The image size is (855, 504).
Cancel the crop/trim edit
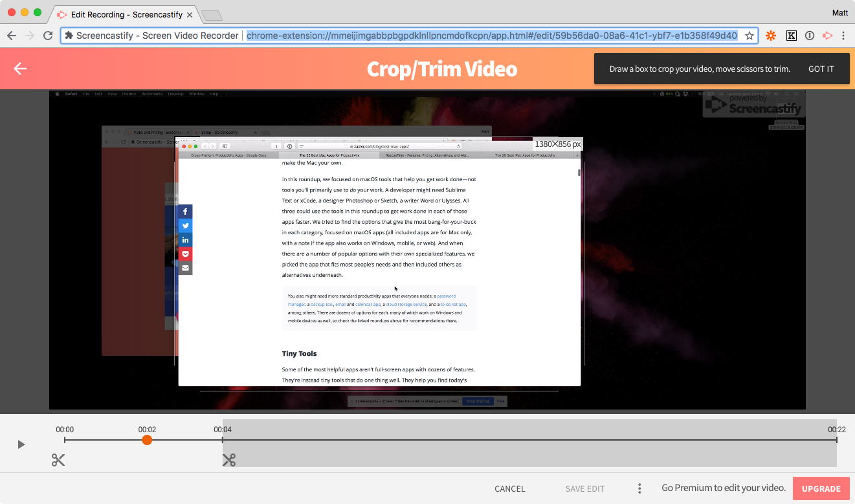(x=510, y=488)
